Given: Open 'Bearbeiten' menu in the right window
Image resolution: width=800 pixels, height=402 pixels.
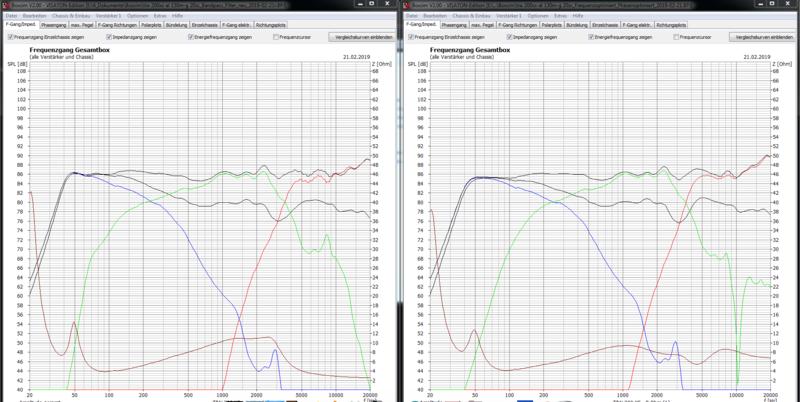Looking at the screenshot, I should pos(431,15).
